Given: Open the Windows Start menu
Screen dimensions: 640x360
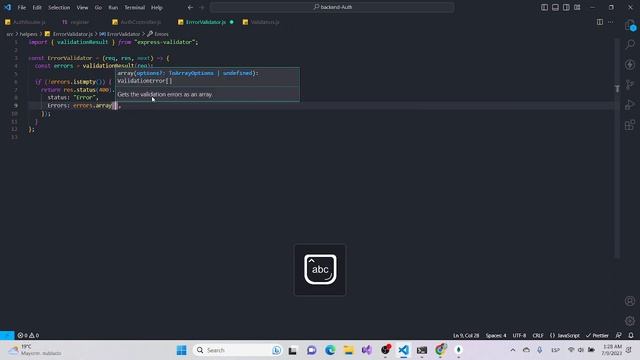Looking at the screenshot, I should click(182, 350).
